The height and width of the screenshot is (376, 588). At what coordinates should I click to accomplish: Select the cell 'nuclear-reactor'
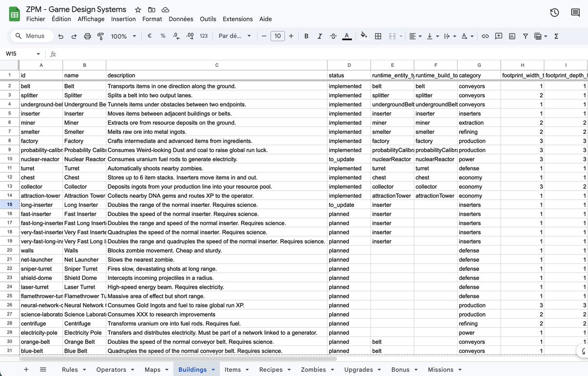41,159
